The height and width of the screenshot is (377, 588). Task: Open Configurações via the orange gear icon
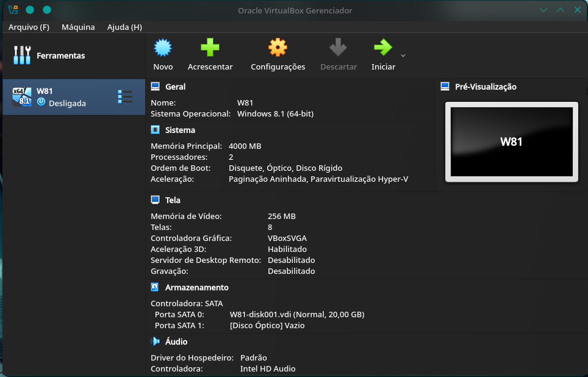[x=278, y=48]
